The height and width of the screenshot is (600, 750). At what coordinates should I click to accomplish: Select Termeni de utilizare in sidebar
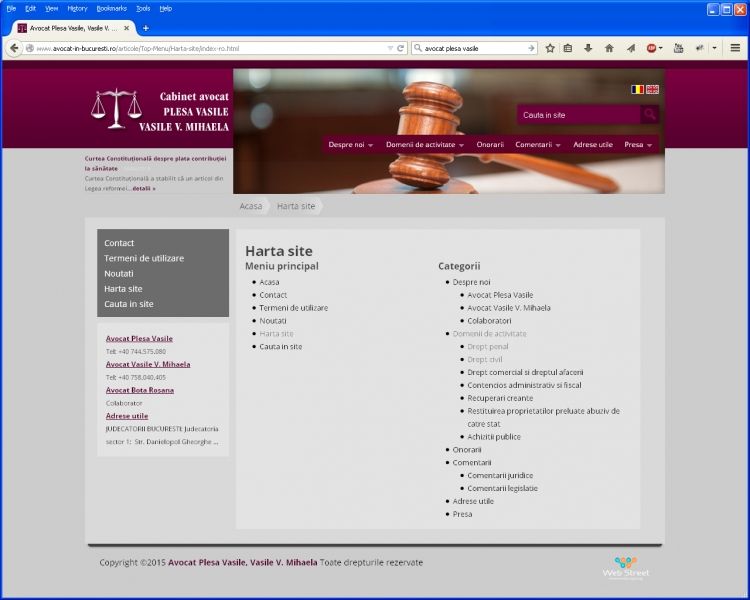(x=144, y=258)
